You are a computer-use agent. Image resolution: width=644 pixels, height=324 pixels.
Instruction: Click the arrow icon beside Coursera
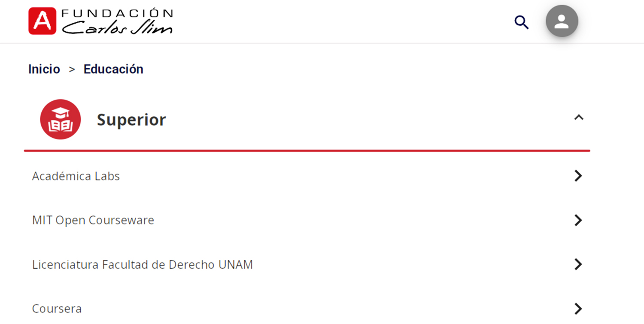tap(578, 309)
